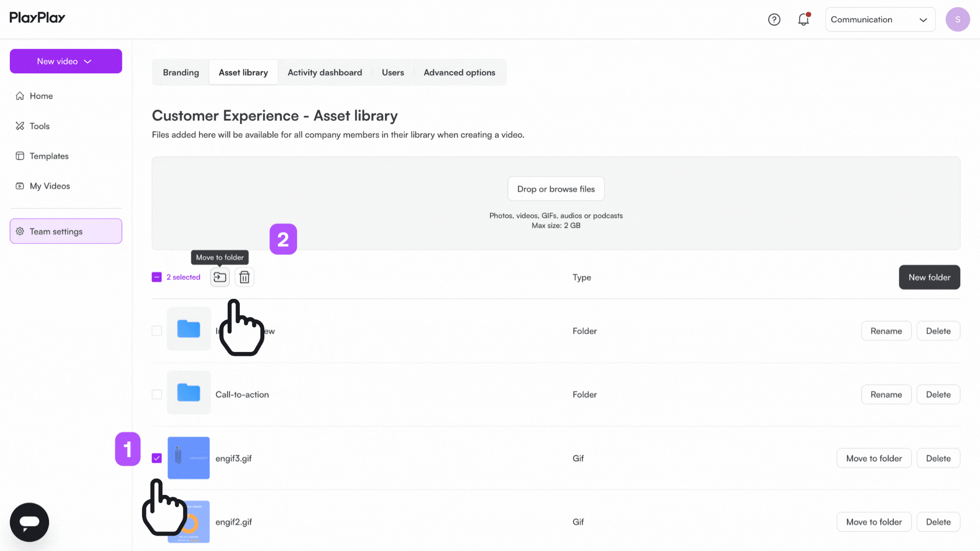Image resolution: width=980 pixels, height=551 pixels.
Task: Uncheck the engif3.gif checkbox
Action: pyautogui.click(x=157, y=458)
